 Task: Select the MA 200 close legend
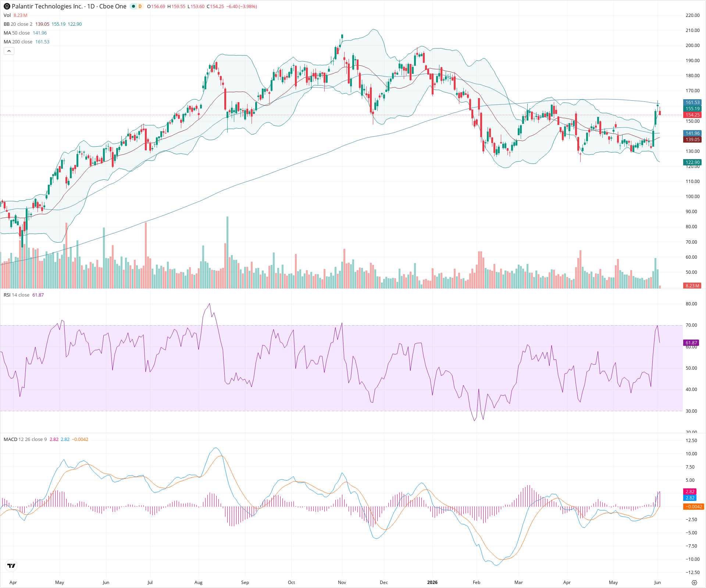(18, 42)
